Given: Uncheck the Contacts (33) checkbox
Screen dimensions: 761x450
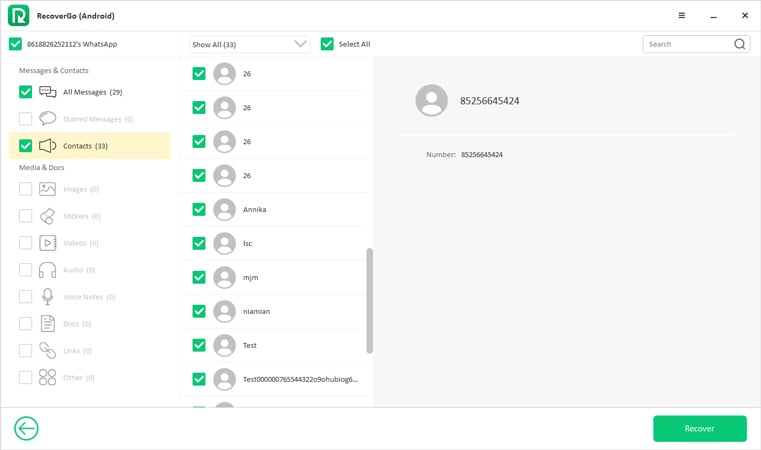Looking at the screenshot, I should pyautogui.click(x=25, y=146).
